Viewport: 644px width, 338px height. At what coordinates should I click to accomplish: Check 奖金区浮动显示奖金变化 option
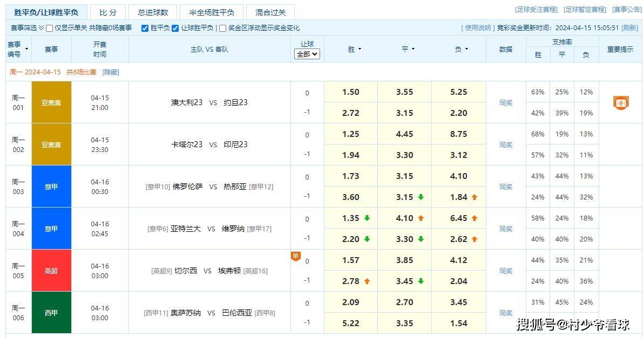pyautogui.click(x=222, y=28)
